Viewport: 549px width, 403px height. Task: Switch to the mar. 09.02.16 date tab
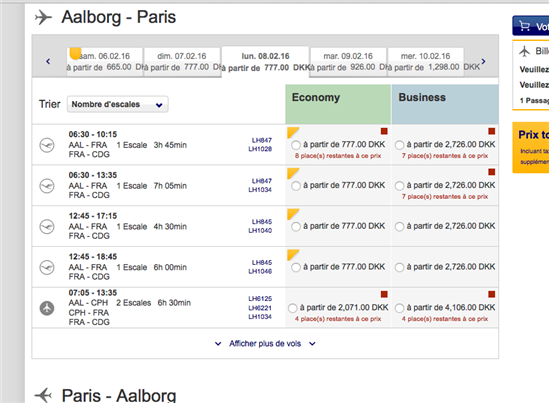pos(348,62)
